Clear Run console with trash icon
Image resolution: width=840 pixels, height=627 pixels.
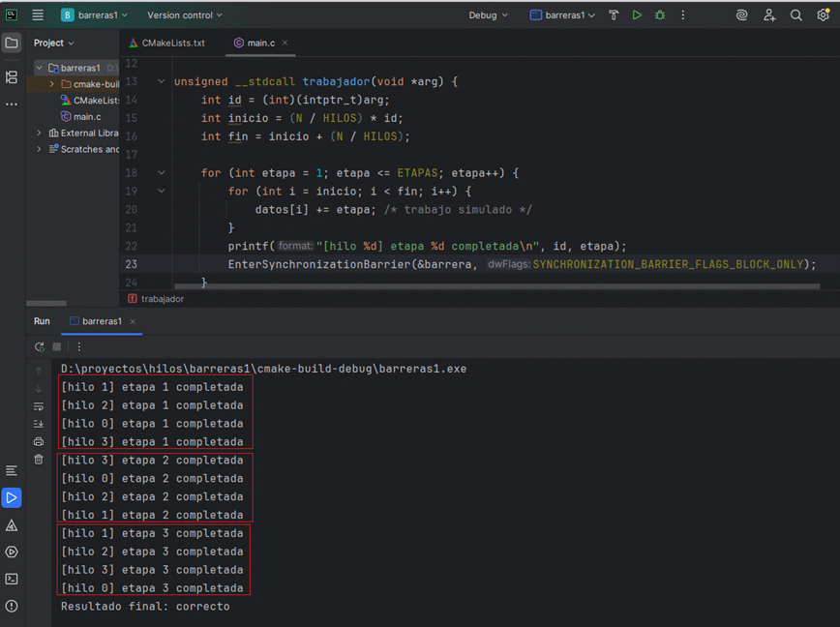pos(39,459)
